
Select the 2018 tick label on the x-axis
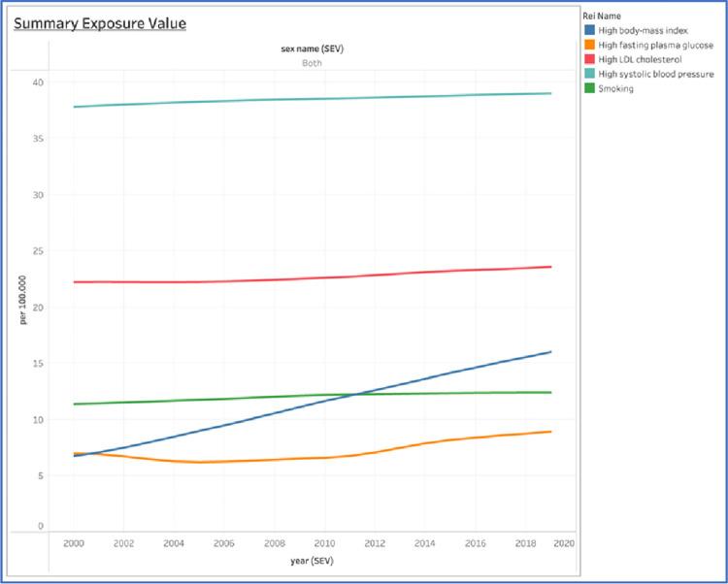(x=526, y=545)
